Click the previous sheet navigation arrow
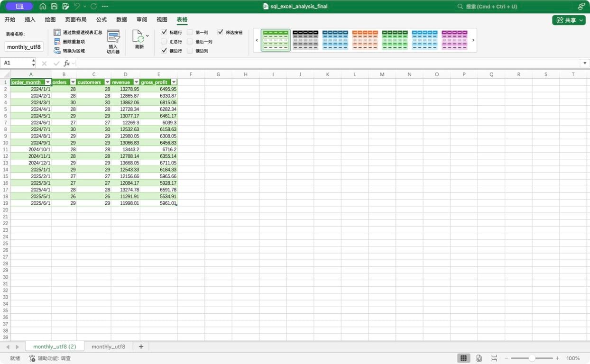 8,347
